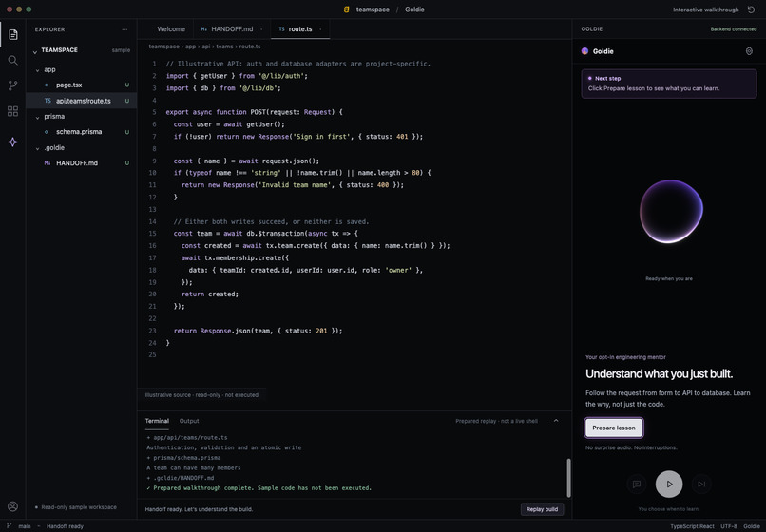Switch to the Welcome tab
The height and width of the screenshot is (532, 766).
tap(171, 29)
